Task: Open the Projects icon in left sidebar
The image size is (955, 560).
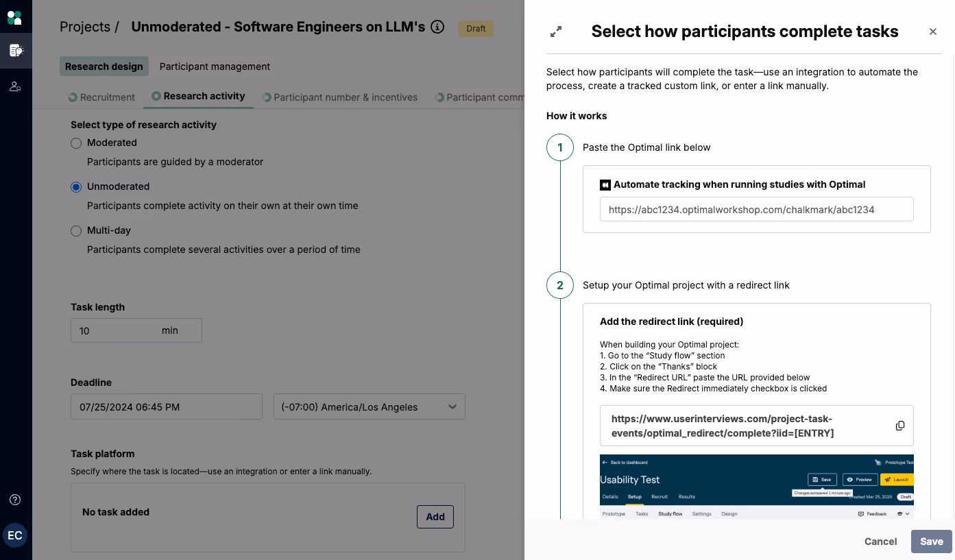Action: [x=16, y=51]
